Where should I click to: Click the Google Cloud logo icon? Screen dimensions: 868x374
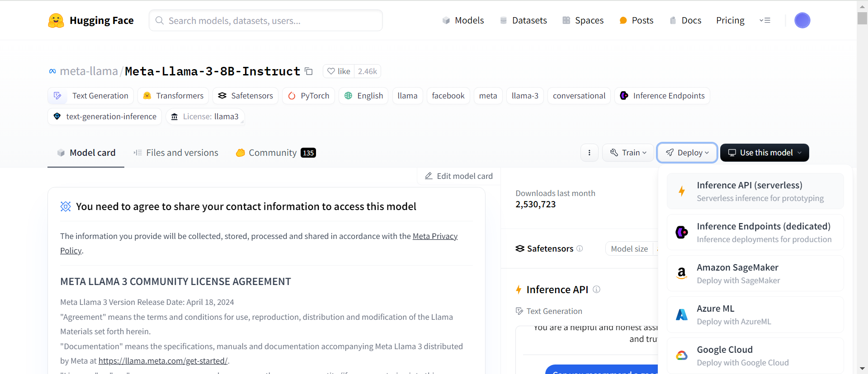point(682,355)
